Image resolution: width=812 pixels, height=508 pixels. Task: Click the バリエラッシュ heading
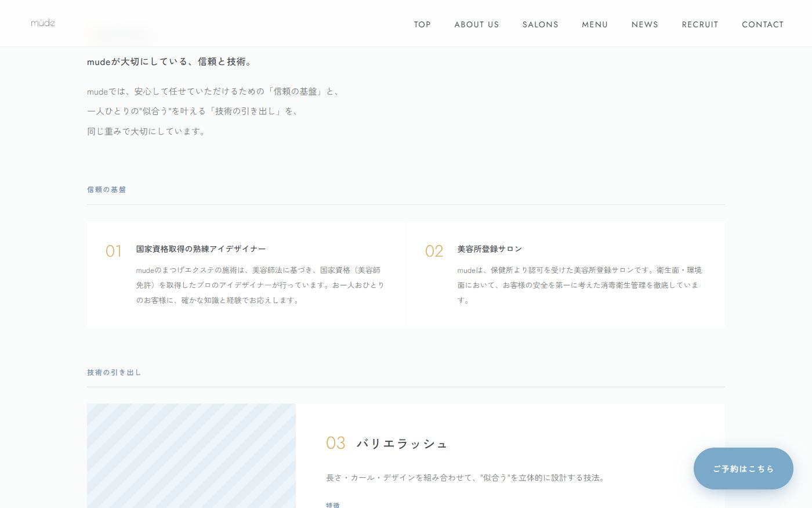tap(402, 444)
